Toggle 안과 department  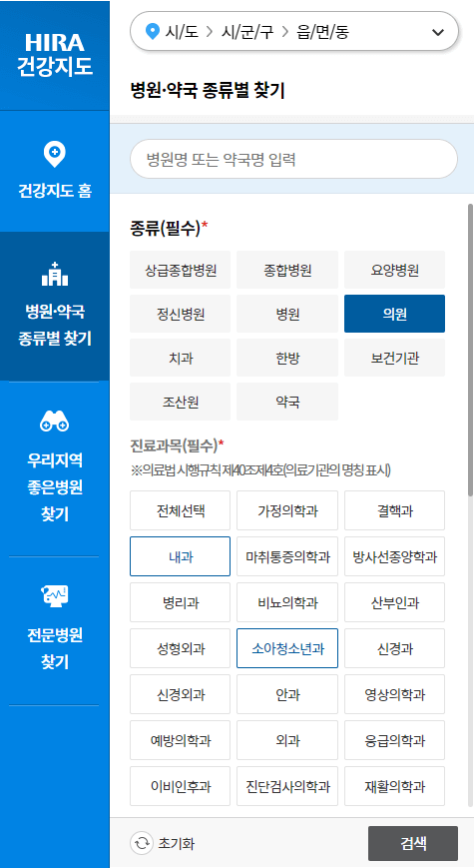287,694
